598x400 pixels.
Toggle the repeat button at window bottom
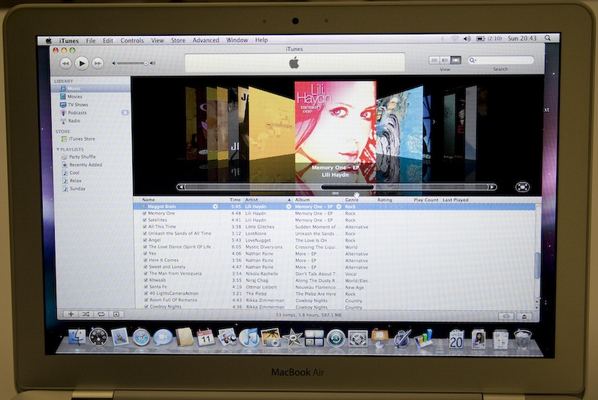click(x=101, y=315)
